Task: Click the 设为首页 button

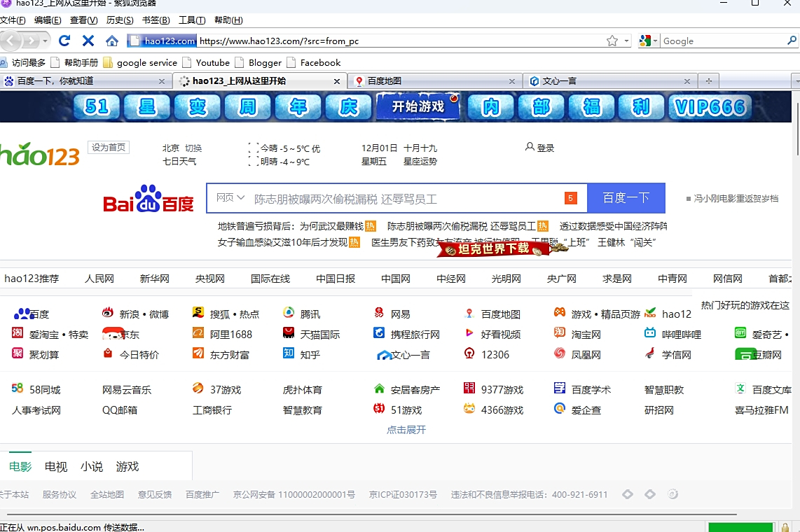Action: click(109, 147)
